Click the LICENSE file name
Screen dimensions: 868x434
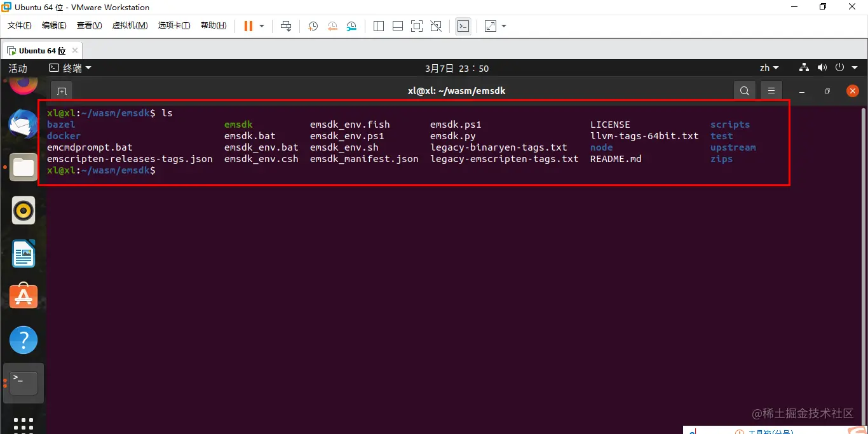610,125
